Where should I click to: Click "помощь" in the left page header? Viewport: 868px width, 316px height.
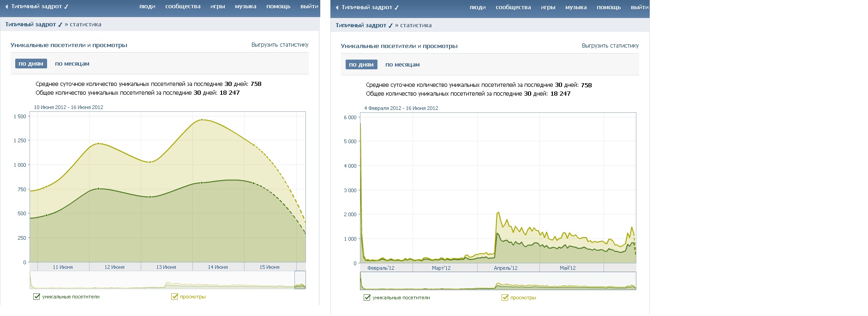(278, 6)
